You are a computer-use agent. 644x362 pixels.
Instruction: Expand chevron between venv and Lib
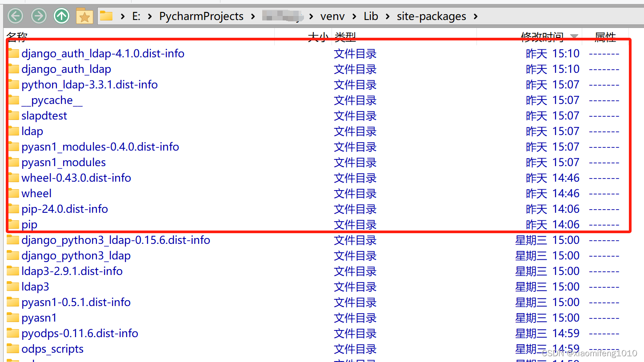click(355, 16)
